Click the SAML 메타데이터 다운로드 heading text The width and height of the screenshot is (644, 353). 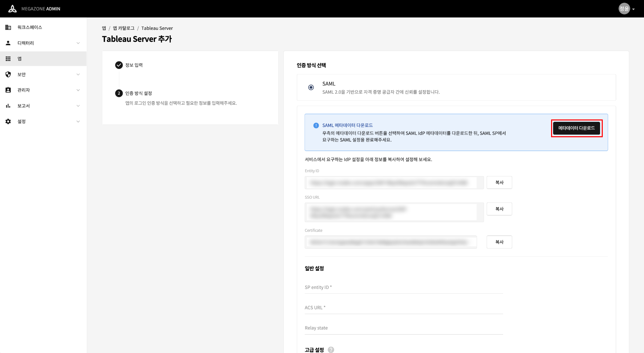click(x=347, y=125)
